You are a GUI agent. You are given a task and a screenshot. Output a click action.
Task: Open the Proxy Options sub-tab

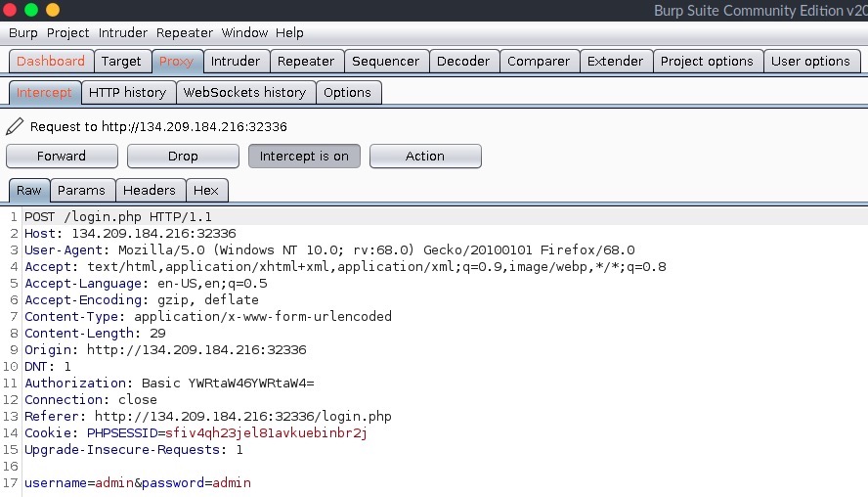pyautogui.click(x=348, y=93)
